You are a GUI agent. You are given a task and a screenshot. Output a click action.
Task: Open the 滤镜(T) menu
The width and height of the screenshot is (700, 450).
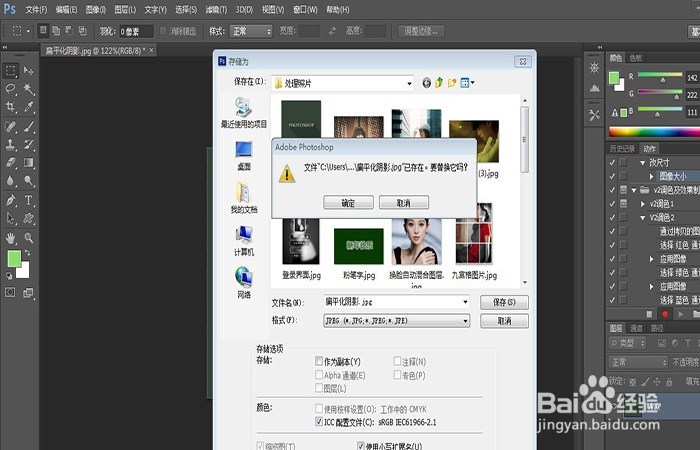pyautogui.click(x=216, y=9)
